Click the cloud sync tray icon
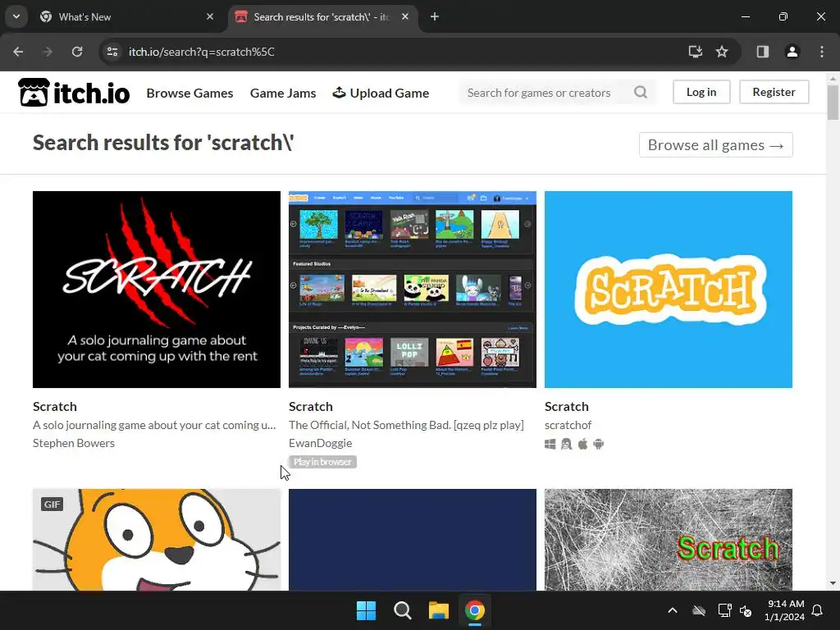 (699, 610)
